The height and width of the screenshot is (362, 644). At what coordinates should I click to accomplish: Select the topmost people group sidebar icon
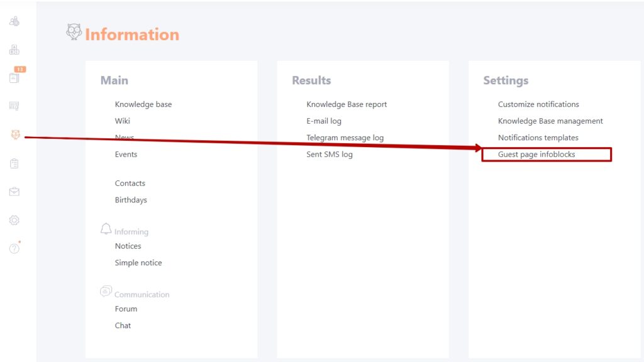tap(14, 21)
